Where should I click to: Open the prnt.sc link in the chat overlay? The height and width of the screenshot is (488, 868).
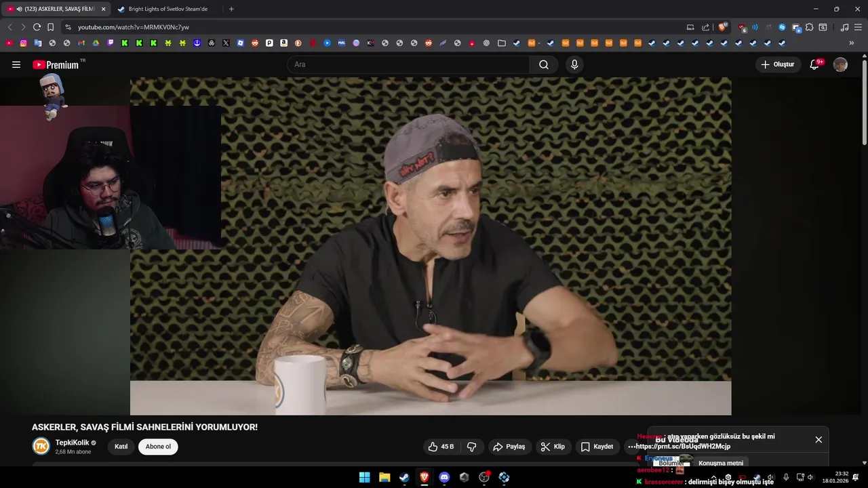pos(683,447)
